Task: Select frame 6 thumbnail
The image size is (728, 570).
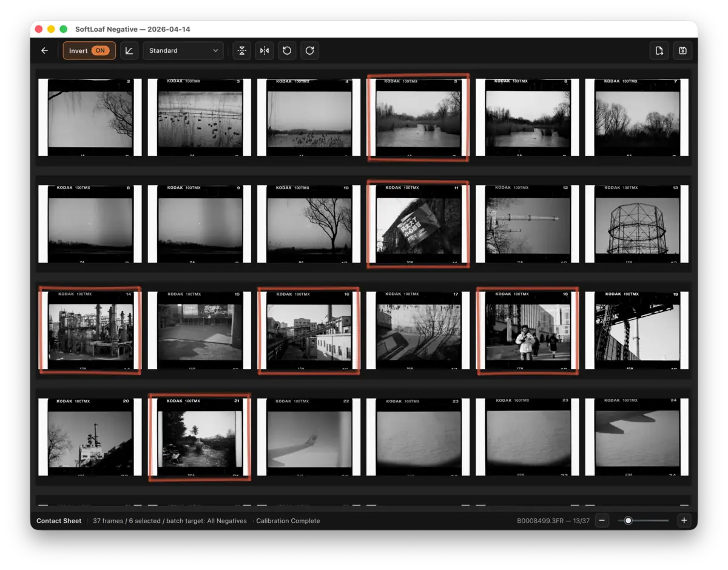Action: (x=527, y=117)
